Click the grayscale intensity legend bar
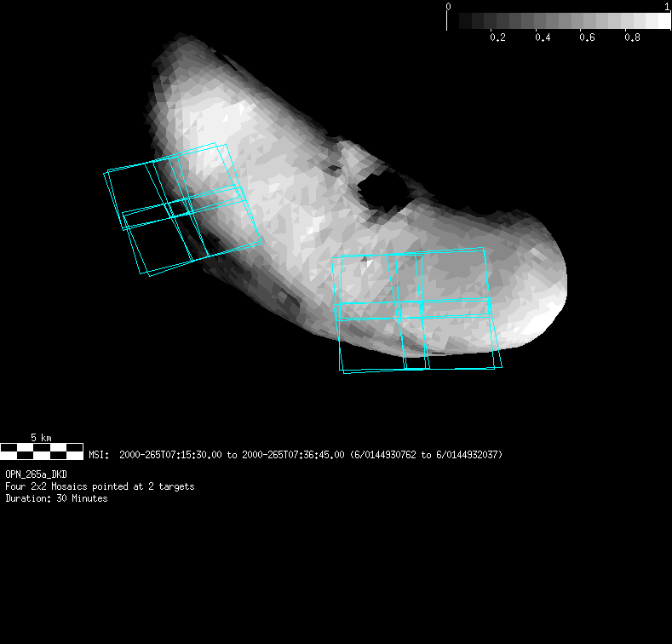672x644 pixels. coord(559,20)
